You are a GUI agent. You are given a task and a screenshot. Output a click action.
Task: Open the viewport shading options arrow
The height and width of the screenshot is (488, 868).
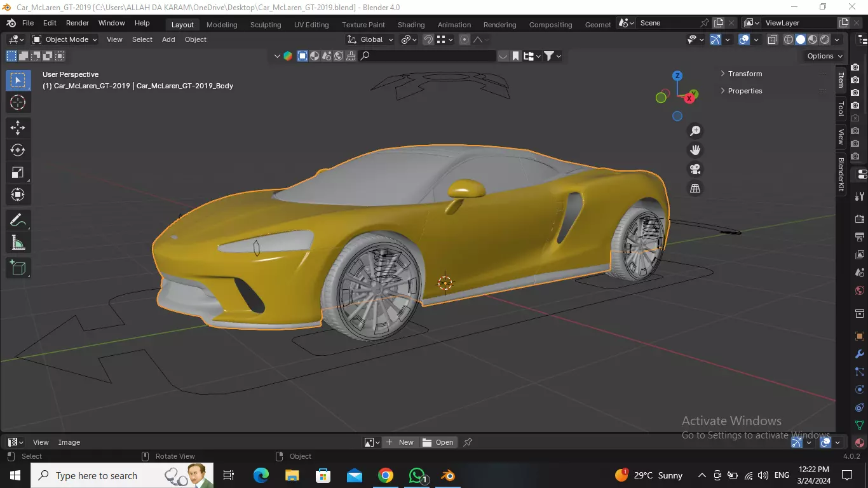(x=837, y=39)
